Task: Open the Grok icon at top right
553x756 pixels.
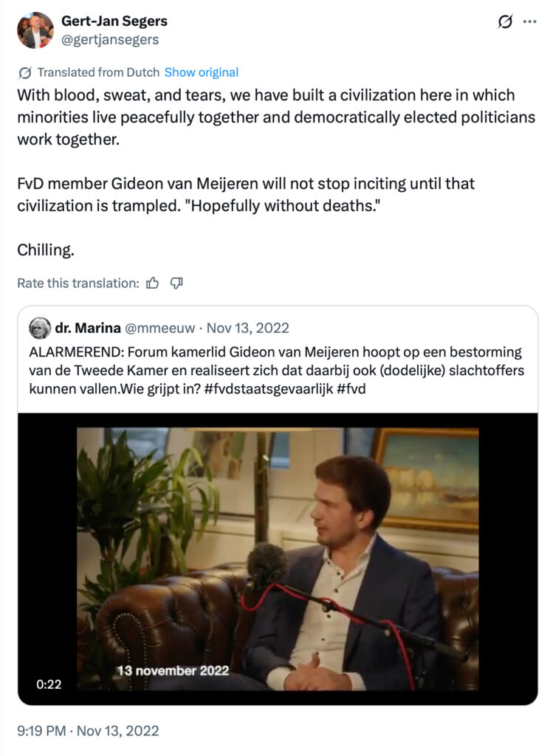Action: click(x=505, y=22)
